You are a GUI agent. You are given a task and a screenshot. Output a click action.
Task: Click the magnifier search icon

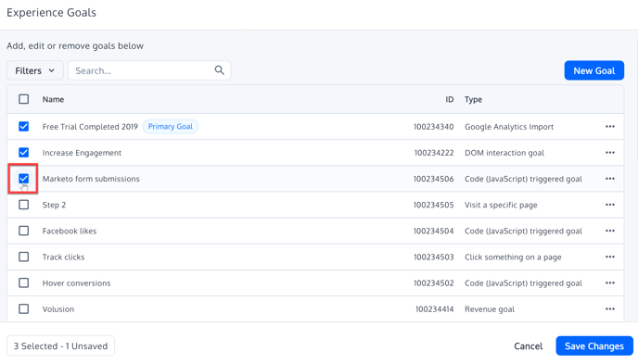219,70
